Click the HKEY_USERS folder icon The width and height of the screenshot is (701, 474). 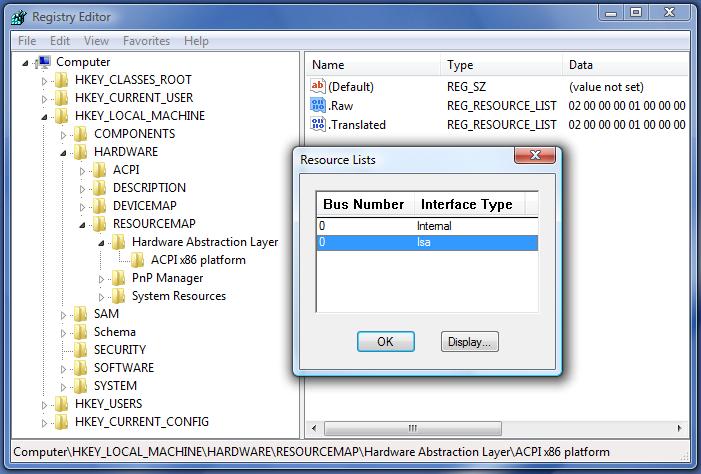point(62,404)
